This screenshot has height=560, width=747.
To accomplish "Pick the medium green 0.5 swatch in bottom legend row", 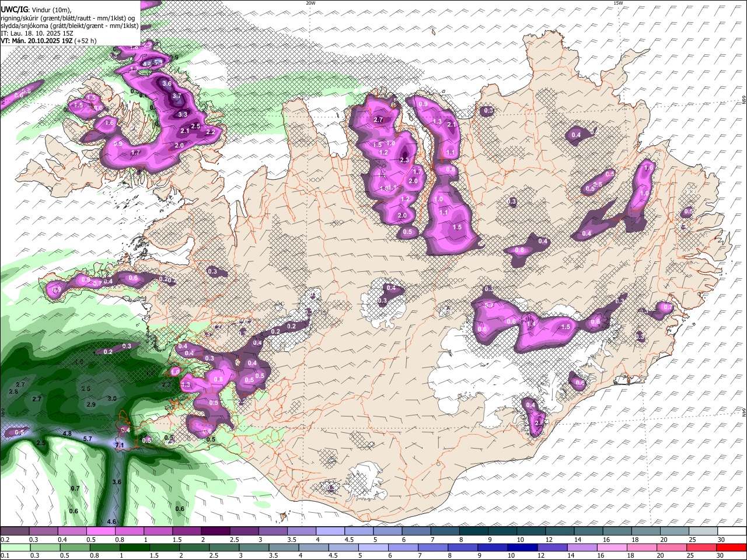I will 76,547.
